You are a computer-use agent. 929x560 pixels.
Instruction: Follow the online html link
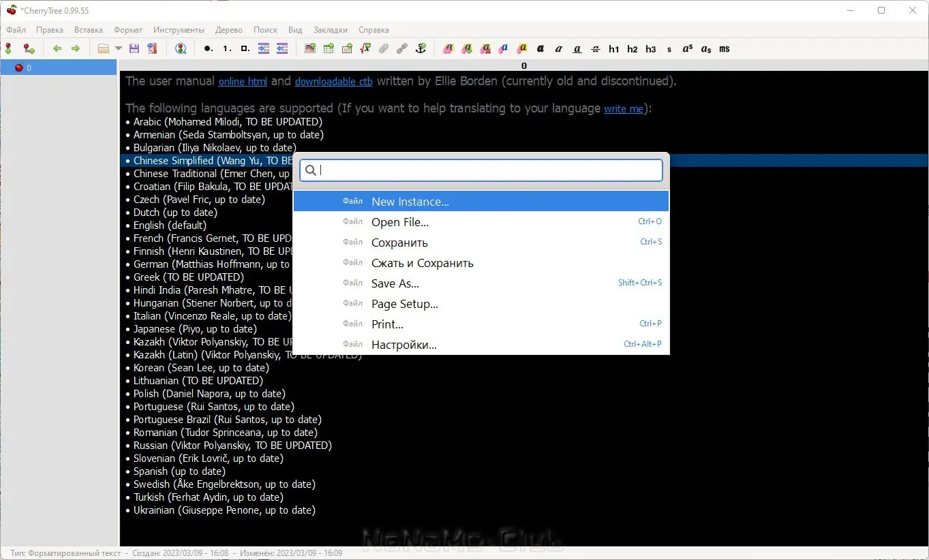(243, 81)
